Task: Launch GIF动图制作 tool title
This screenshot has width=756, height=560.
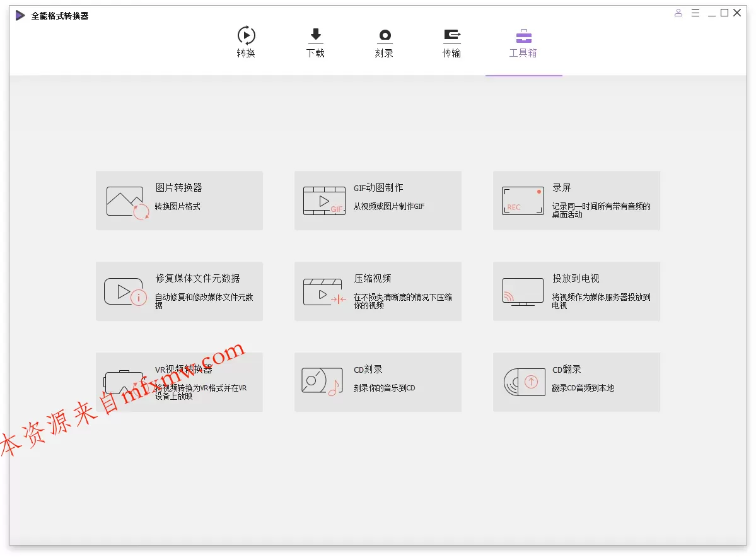Action: tap(378, 187)
